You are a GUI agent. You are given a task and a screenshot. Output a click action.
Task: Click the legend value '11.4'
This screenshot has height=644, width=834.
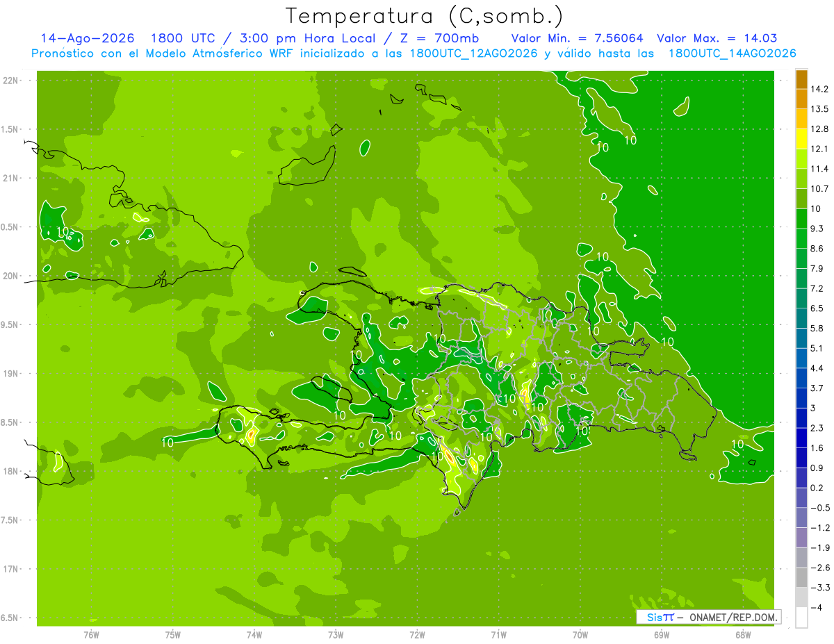tap(819, 169)
